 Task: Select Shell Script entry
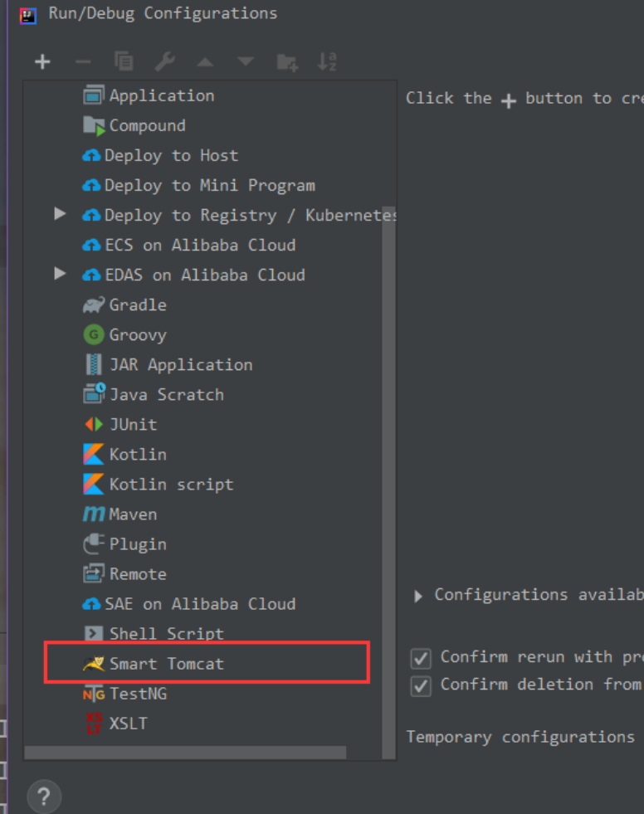[167, 633]
